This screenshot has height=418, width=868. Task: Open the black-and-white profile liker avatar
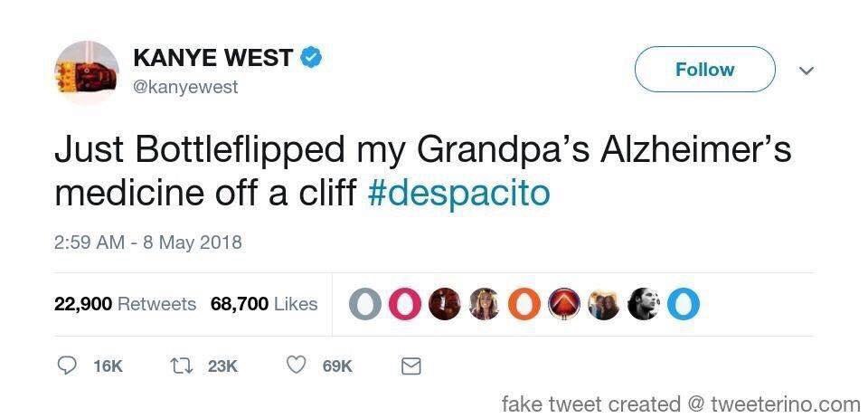pos(643,305)
